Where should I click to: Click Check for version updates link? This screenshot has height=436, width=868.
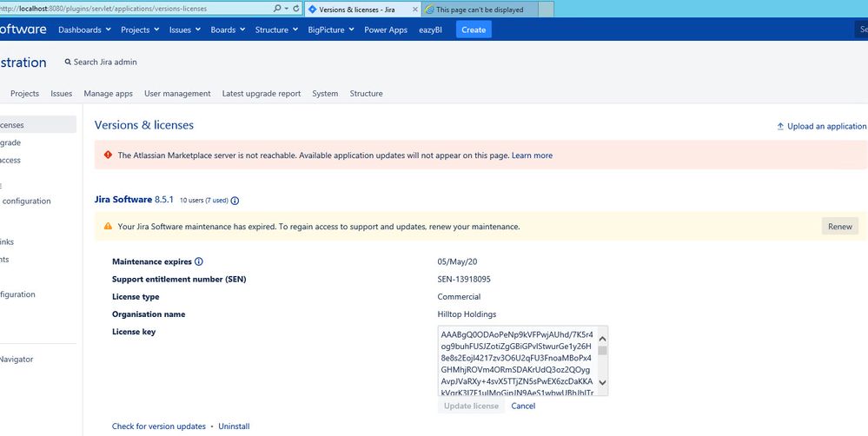click(159, 426)
